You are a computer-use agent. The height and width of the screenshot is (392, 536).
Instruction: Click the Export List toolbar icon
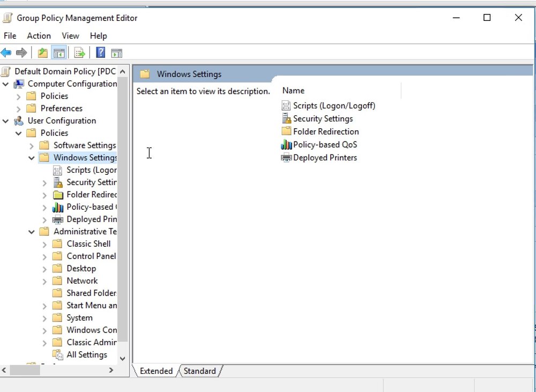click(x=79, y=53)
